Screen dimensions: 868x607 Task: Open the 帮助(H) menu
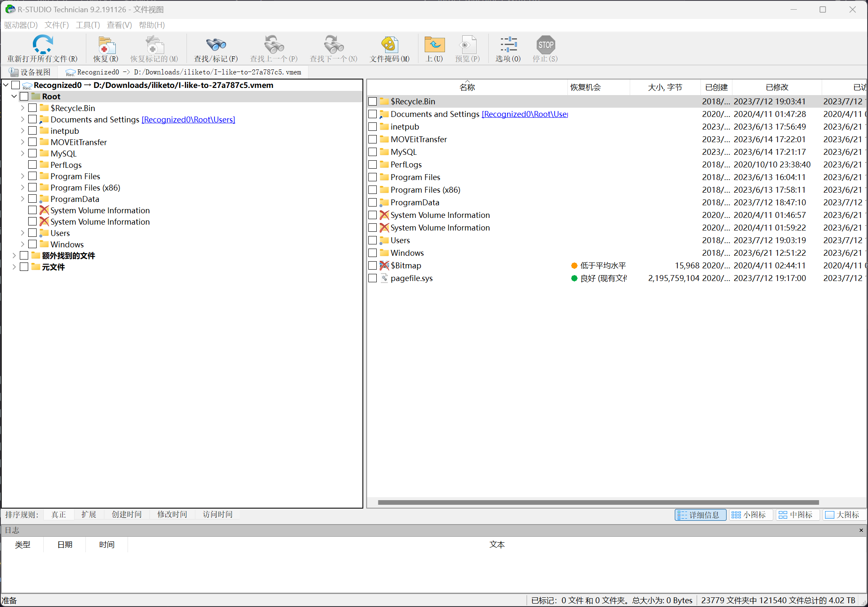click(x=152, y=25)
